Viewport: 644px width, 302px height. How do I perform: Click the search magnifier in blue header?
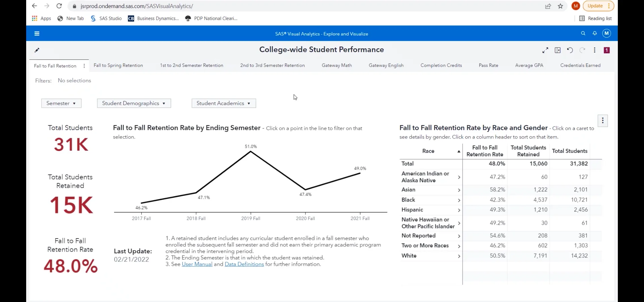[x=583, y=33]
